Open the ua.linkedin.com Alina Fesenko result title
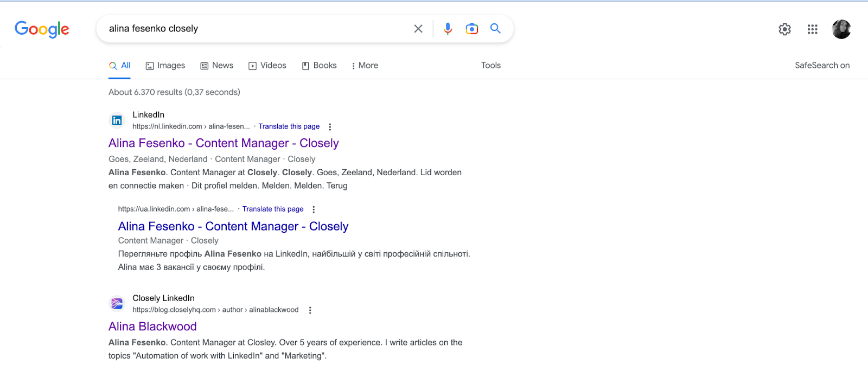Image resolution: width=868 pixels, height=377 pixels. point(233,226)
